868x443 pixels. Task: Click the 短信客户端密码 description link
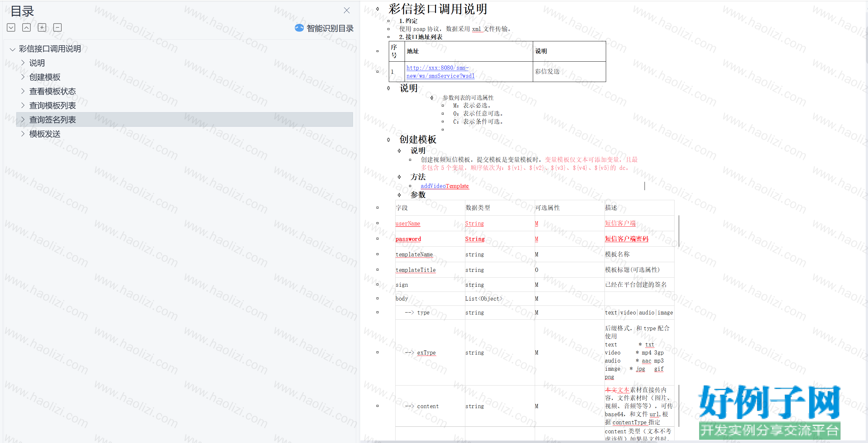(626, 239)
